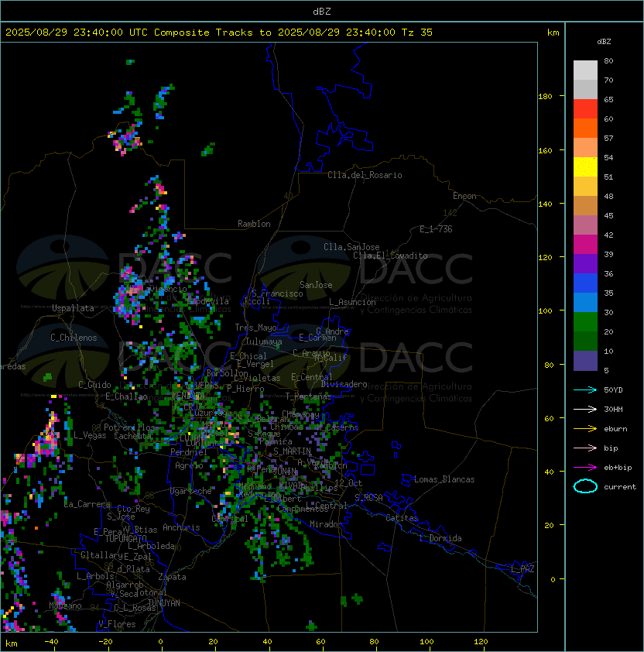Click the Composite Tracks timestamp header
Image resolution: width=644 pixels, height=652 pixels.
(219, 33)
